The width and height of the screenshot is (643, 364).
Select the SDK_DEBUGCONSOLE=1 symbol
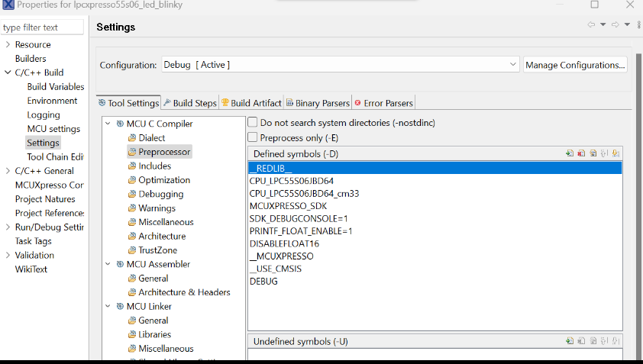[x=299, y=218]
